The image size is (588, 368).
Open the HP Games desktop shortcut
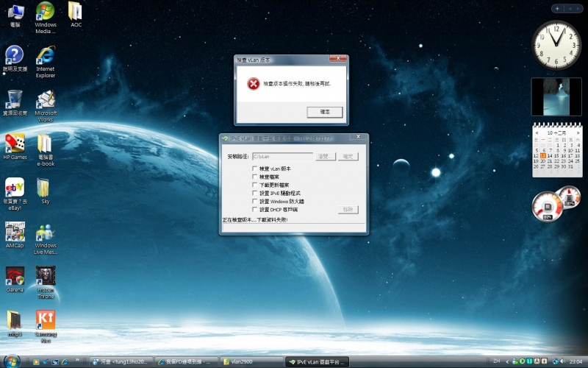15,147
